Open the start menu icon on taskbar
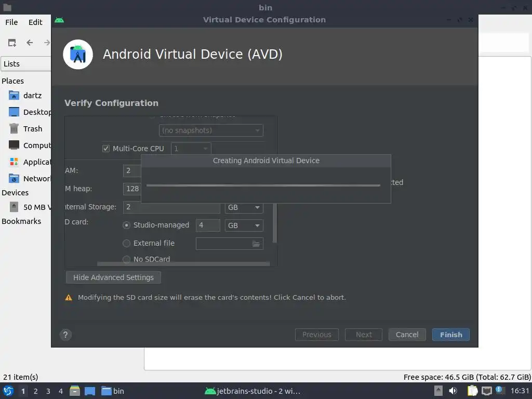The height and width of the screenshot is (399, 532). point(8,391)
